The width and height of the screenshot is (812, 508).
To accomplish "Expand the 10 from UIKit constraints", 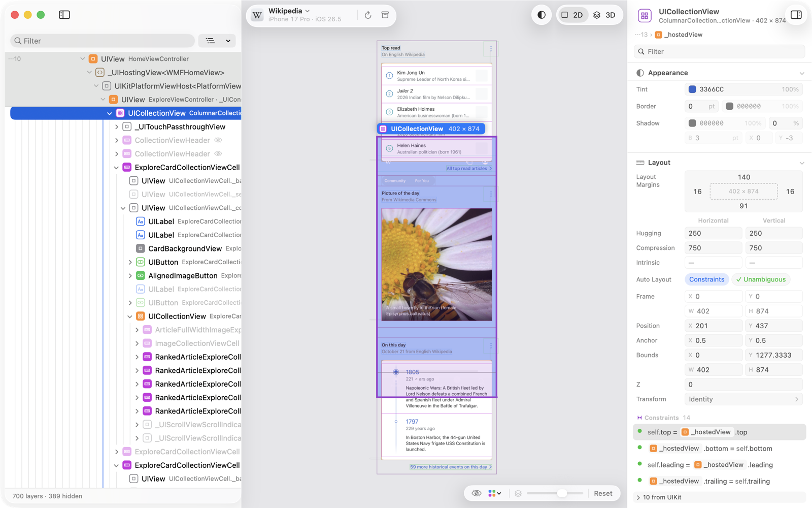I will (x=638, y=497).
